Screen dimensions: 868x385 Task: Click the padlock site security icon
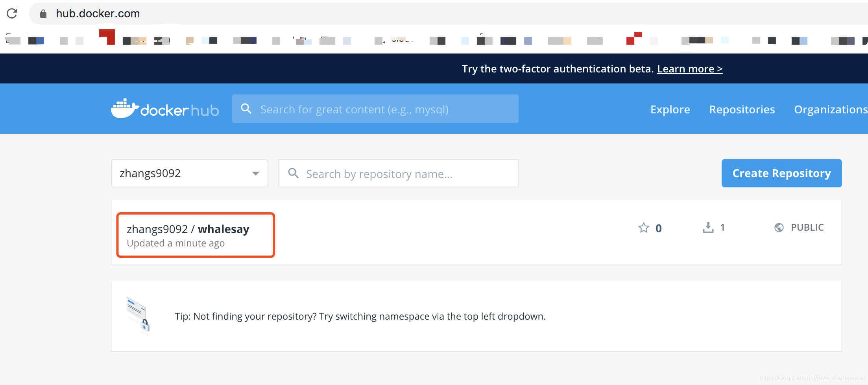[43, 14]
